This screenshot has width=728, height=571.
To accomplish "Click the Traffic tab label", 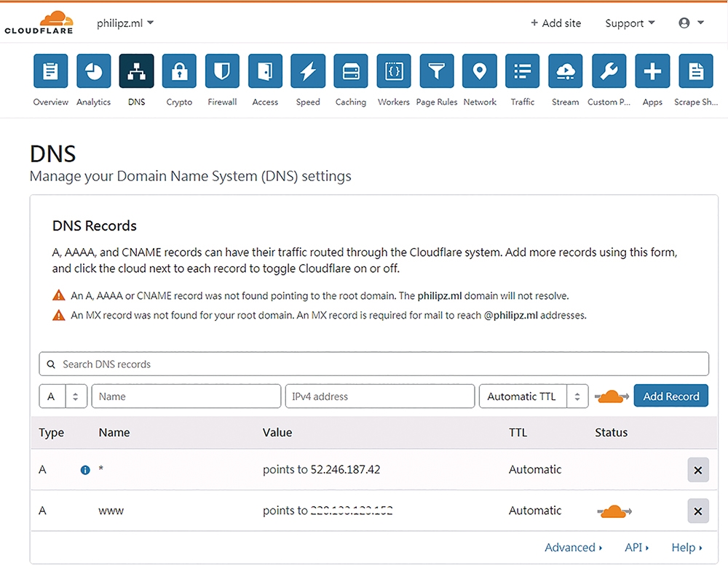I will click(x=522, y=102).
